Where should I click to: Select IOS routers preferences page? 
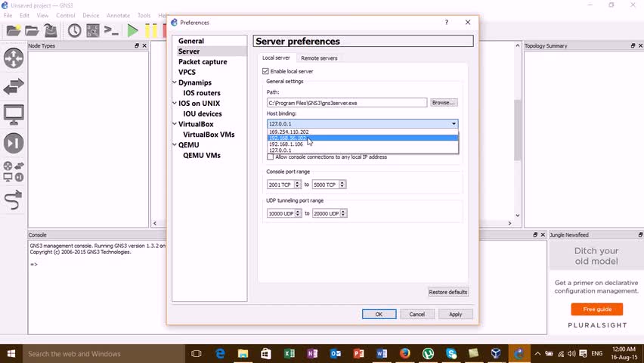[202, 93]
